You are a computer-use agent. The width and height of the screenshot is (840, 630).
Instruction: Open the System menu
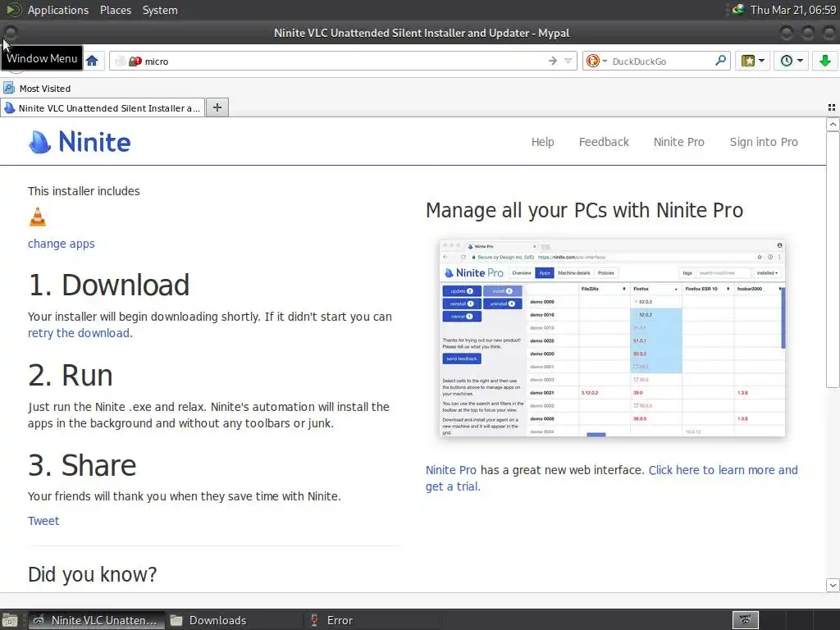160,10
